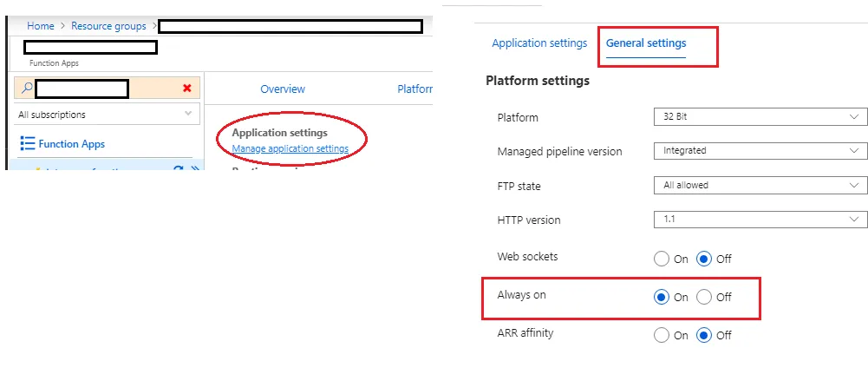Click the refresh icon in the sidebar
868x381 pixels.
coord(178,169)
